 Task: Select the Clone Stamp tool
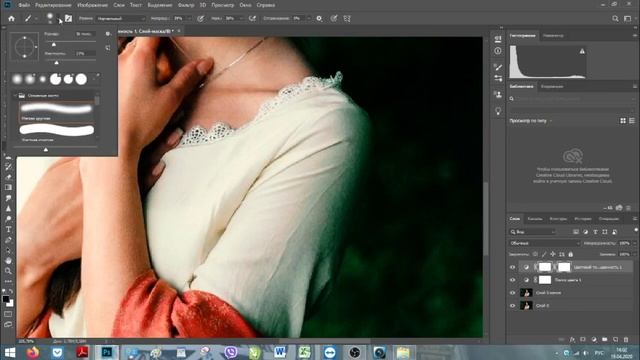8,157
